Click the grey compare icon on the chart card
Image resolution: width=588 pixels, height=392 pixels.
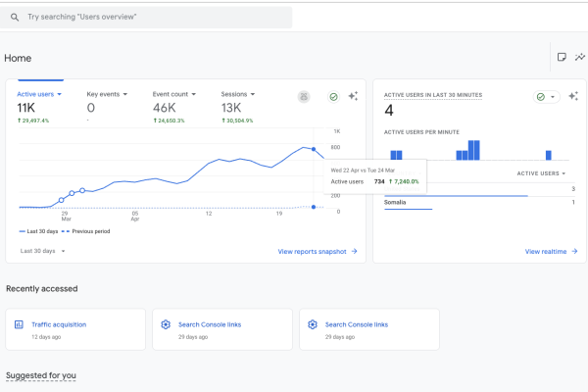point(304,97)
